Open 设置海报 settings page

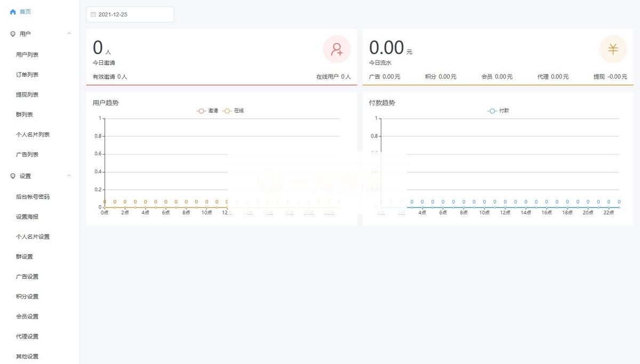[x=27, y=217]
